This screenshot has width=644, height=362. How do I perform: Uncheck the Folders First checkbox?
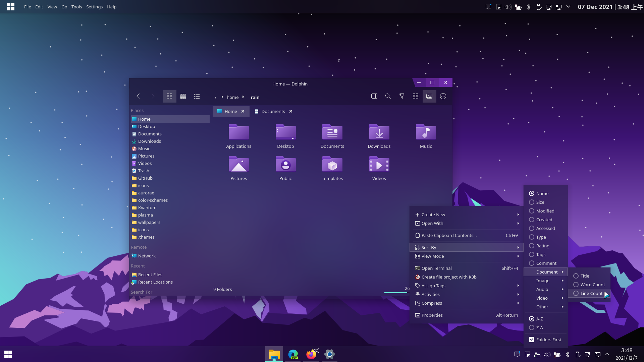click(532, 340)
